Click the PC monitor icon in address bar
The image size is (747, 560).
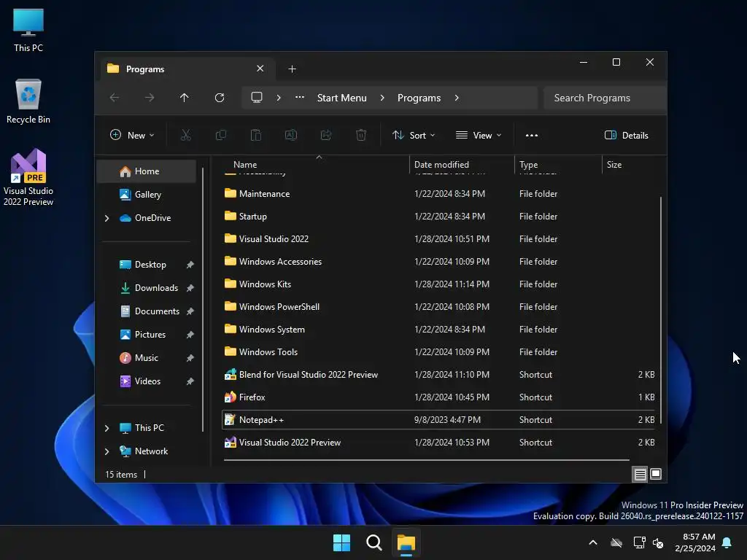[x=257, y=98]
